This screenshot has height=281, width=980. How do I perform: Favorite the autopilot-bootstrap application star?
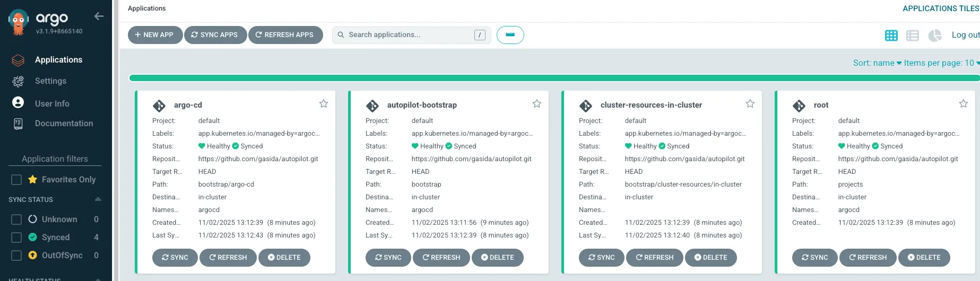[537, 104]
